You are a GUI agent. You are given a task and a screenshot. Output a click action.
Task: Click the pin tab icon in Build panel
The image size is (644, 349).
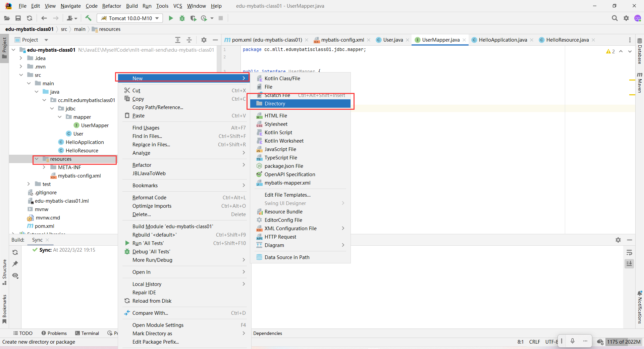pyautogui.click(x=15, y=264)
